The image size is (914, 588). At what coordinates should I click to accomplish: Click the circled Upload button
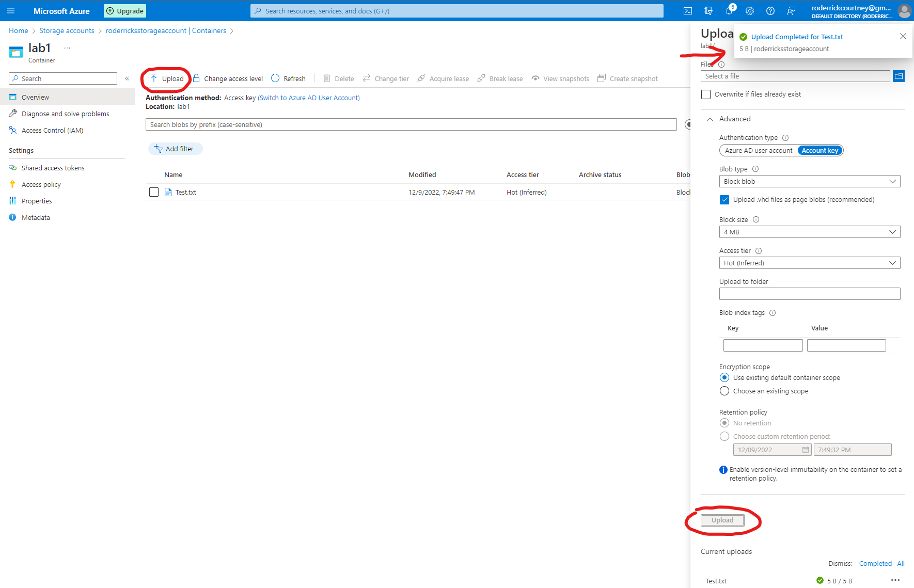tap(722, 520)
